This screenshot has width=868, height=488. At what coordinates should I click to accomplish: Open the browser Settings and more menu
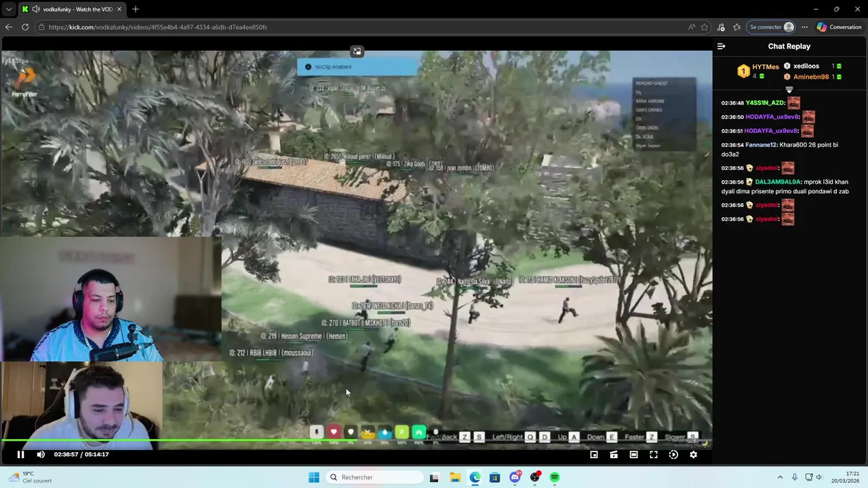click(x=804, y=27)
